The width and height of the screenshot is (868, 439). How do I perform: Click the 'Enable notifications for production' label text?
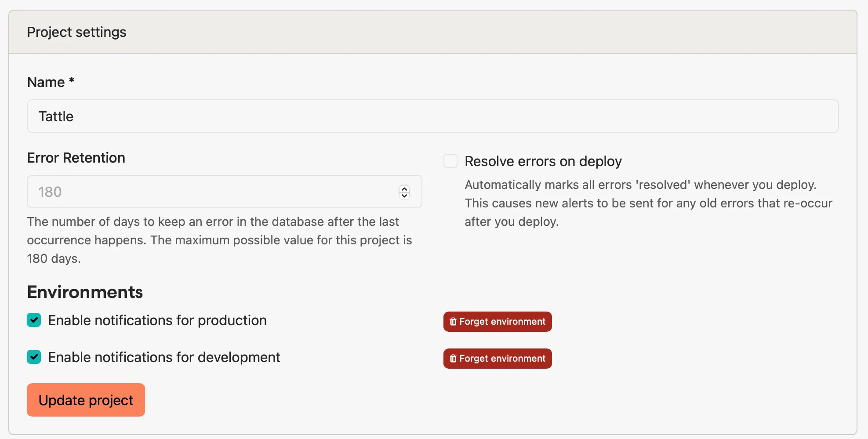[157, 320]
